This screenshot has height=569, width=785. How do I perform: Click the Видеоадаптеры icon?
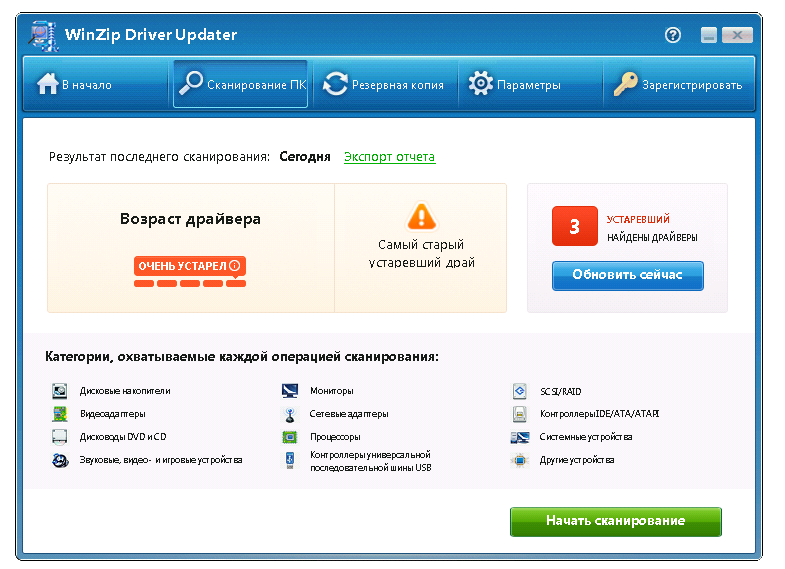pos(60,414)
